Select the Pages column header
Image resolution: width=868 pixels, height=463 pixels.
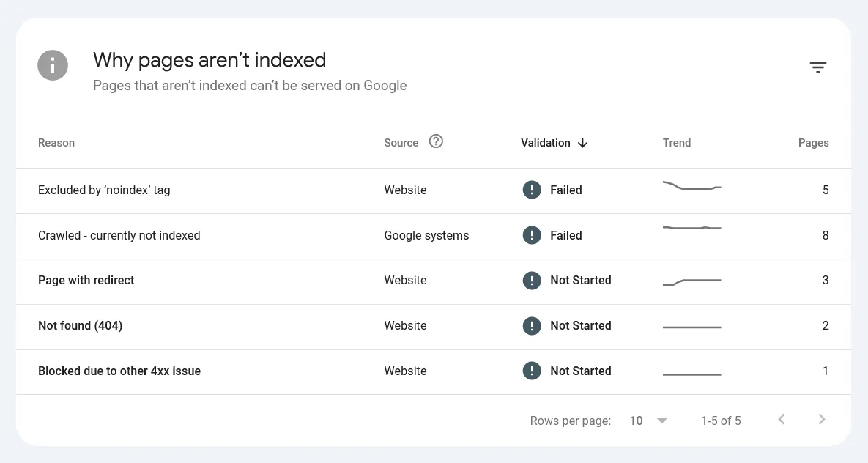pyautogui.click(x=814, y=143)
